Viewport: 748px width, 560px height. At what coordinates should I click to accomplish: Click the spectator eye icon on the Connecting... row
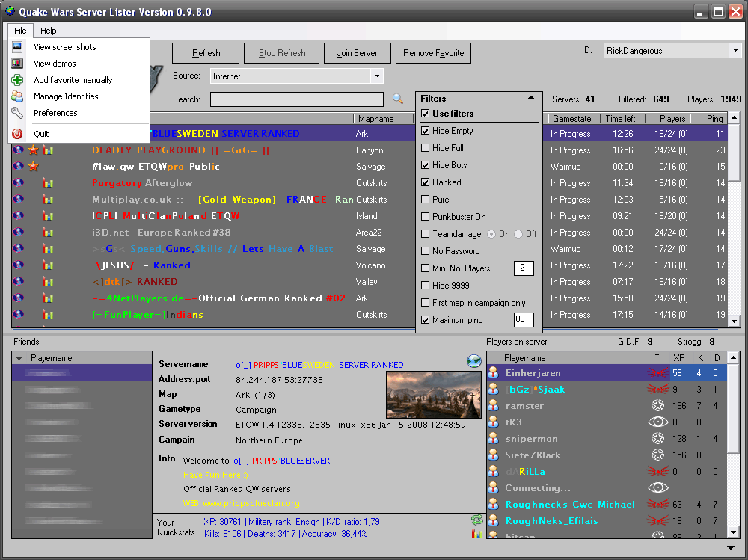(x=657, y=488)
